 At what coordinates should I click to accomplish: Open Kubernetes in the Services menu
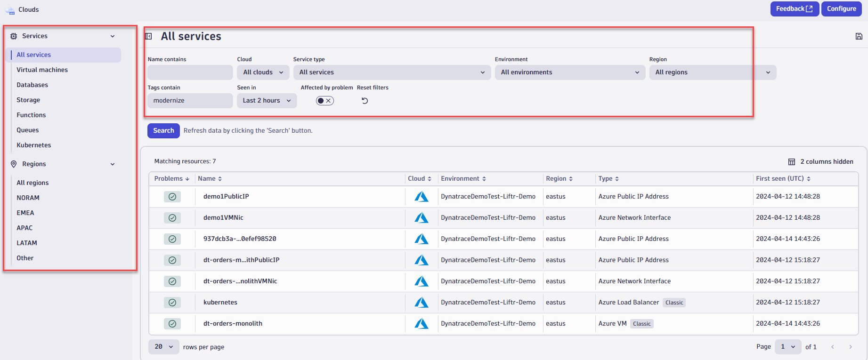34,145
